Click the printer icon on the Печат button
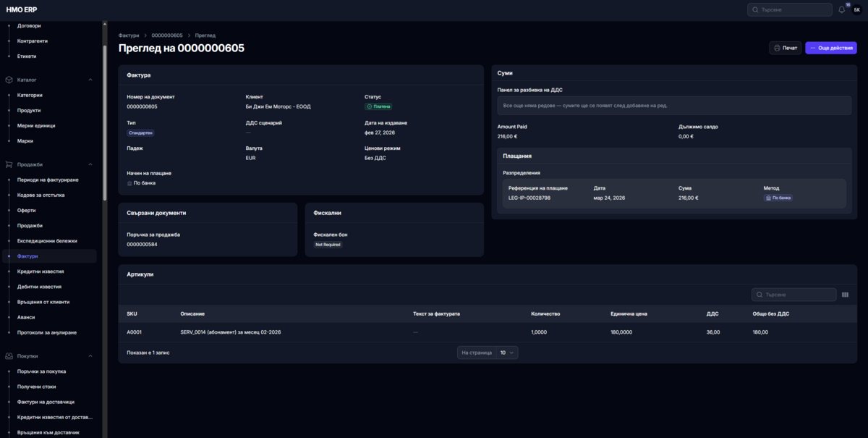 777,48
